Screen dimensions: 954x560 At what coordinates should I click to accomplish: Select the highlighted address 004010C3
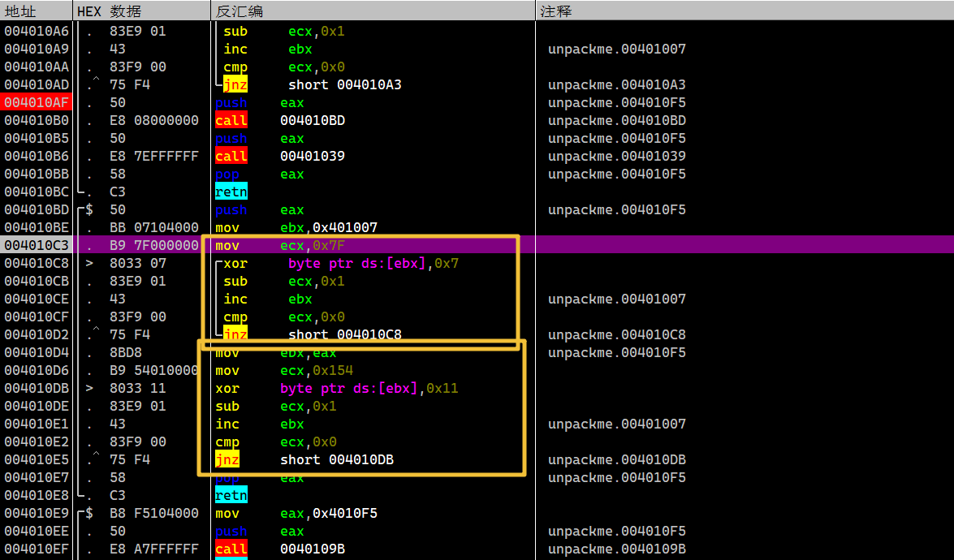(x=37, y=246)
